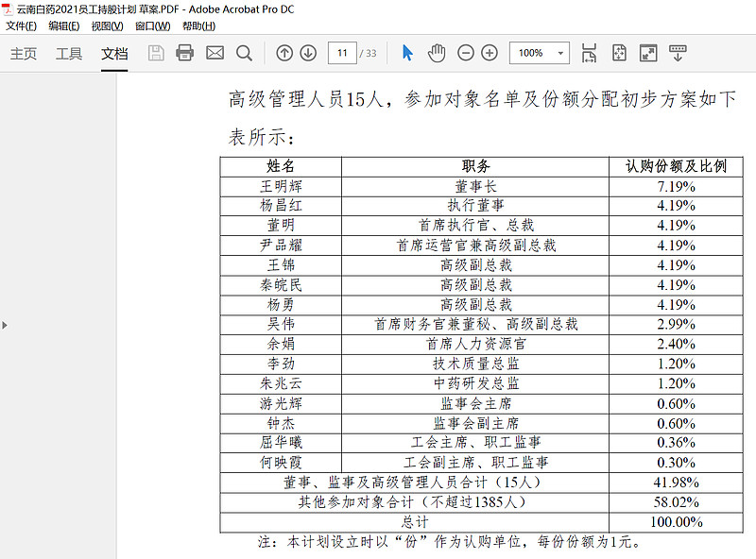Click the 2.99% share value
The height and width of the screenshot is (559, 756).
click(676, 324)
